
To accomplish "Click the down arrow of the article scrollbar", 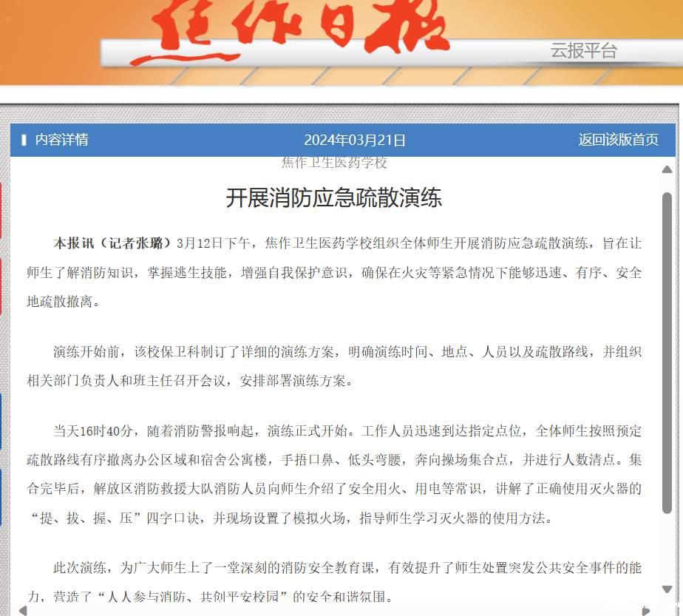I will click(x=667, y=589).
